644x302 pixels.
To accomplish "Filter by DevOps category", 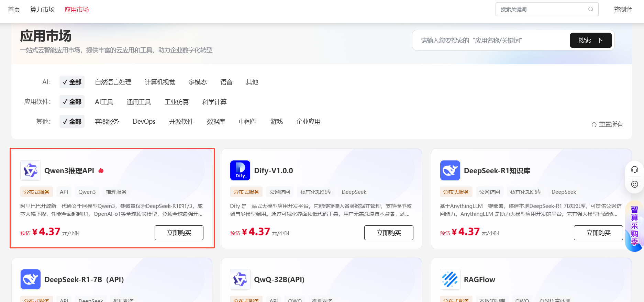I will (x=144, y=122).
